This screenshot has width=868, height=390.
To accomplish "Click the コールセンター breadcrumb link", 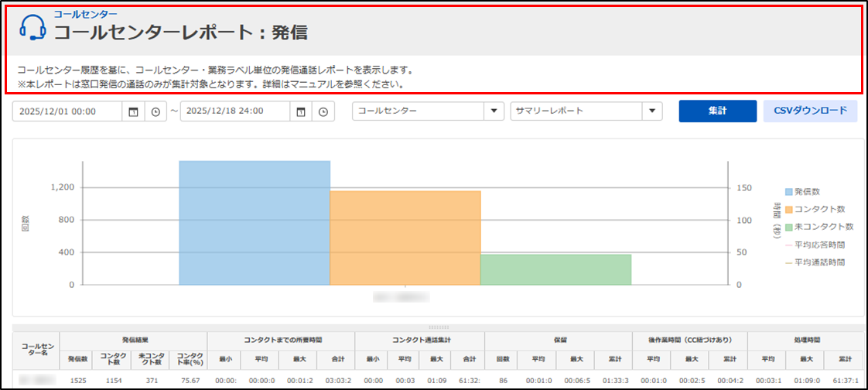I will [x=85, y=14].
